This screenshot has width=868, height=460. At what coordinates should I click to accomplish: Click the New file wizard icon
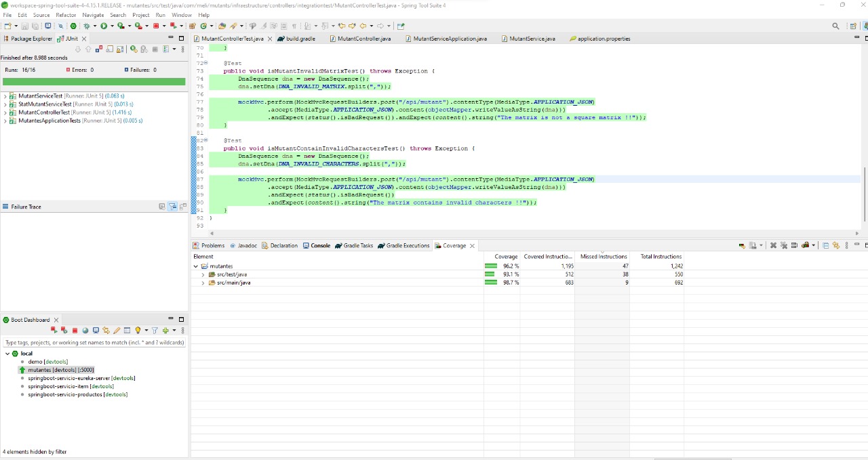[7, 26]
